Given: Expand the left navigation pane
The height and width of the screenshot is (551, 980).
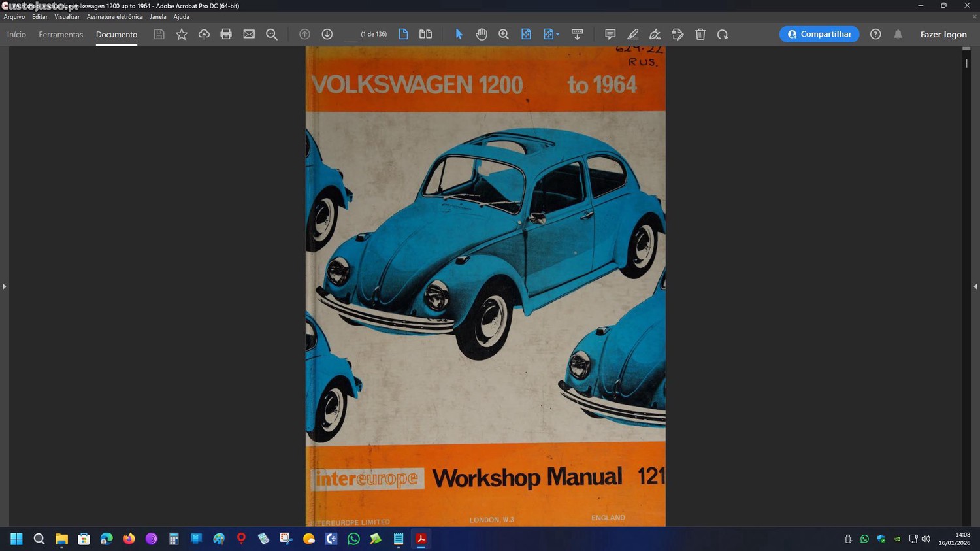Looking at the screenshot, I should tap(4, 286).
